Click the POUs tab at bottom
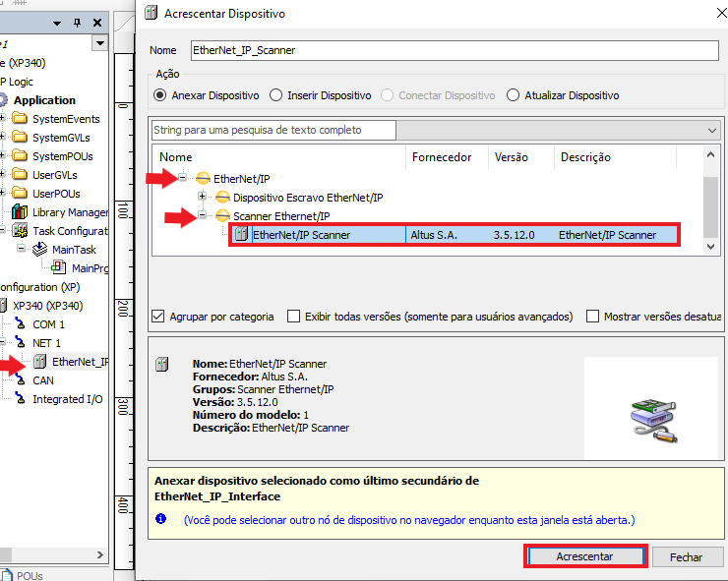Screen dimensions: 728x581 30,574
